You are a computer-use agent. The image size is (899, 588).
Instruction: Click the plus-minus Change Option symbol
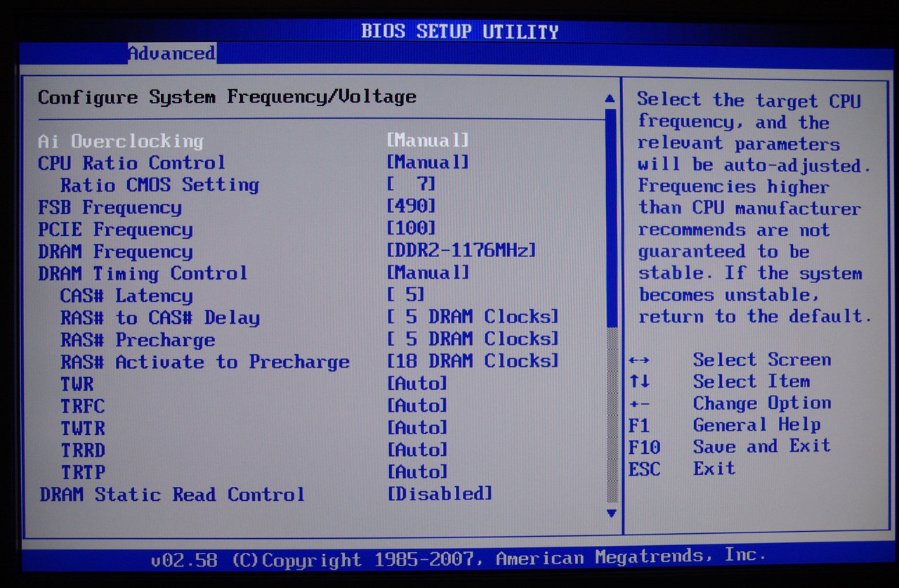pos(639,405)
